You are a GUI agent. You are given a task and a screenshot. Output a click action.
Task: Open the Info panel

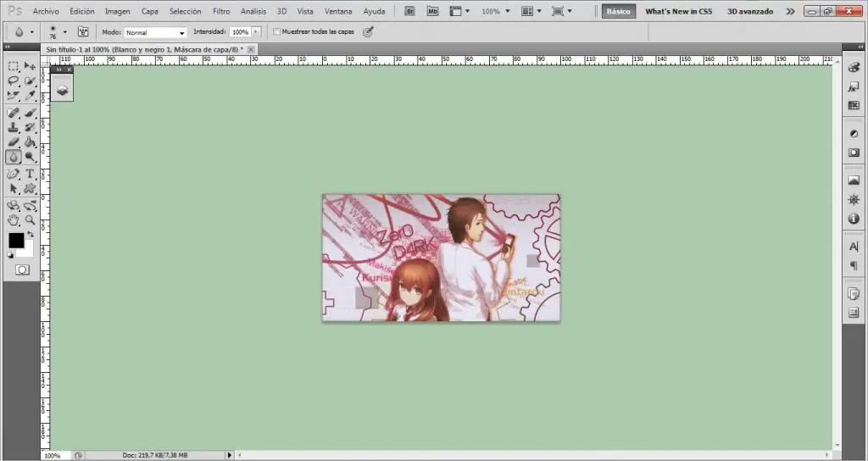pyautogui.click(x=854, y=219)
